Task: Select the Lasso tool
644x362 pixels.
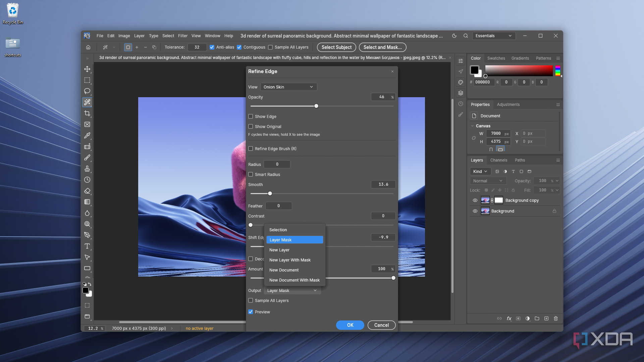Action: point(87,91)
